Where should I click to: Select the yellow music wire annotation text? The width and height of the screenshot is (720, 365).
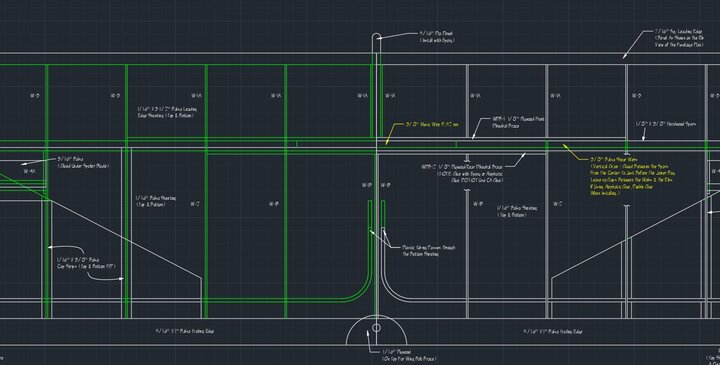(432, 124)
